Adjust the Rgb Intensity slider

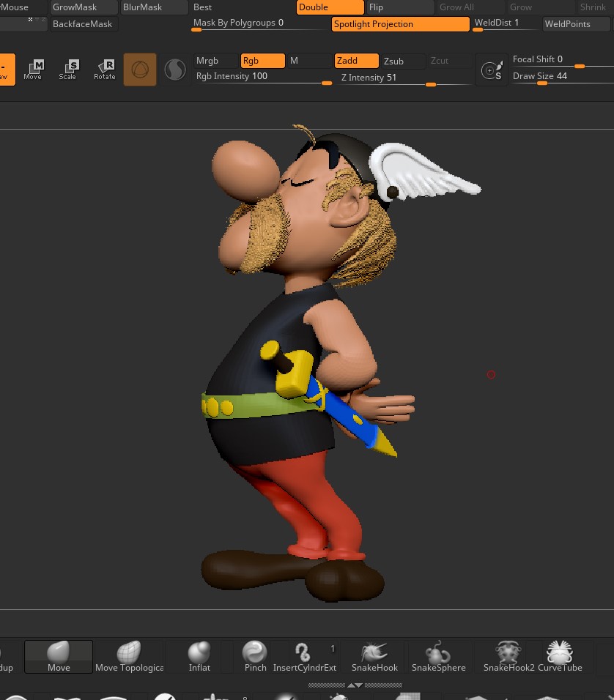coord(263,77)
